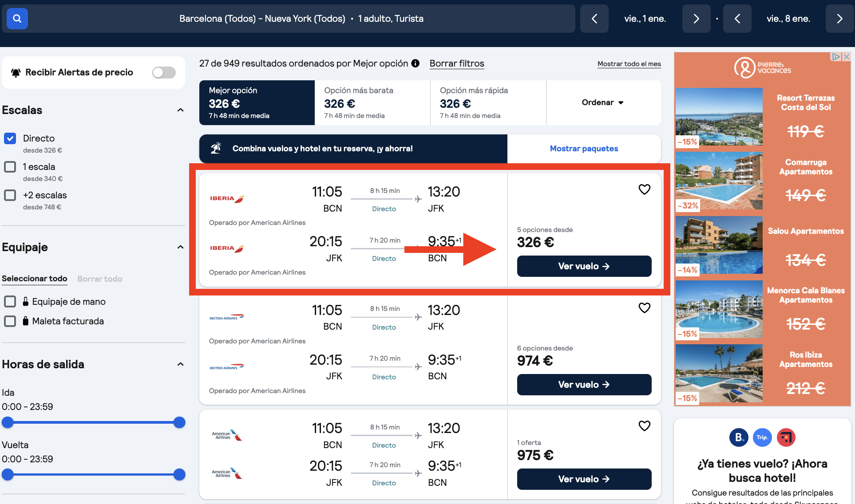Close the Pierre & Vacances ad
Screen dimensions: 855x504
[846, 57]
